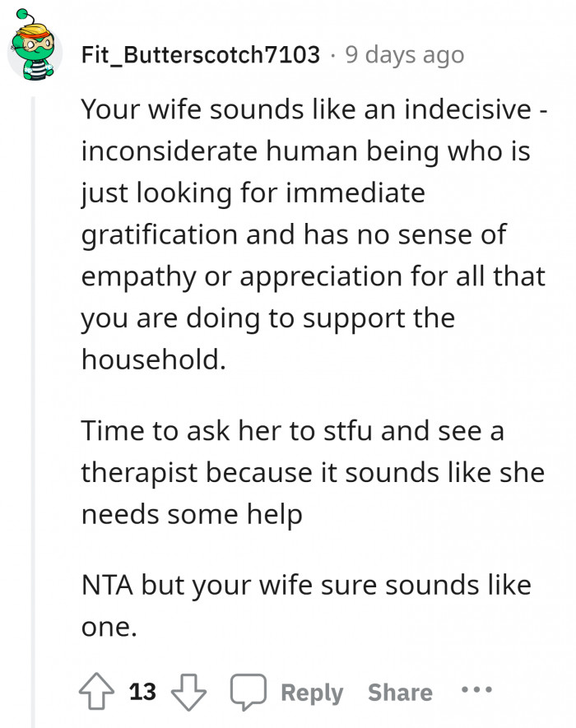The width and height of the screenshot is (576, 728).
Task: Click the Share link
Action: (401, 693)
